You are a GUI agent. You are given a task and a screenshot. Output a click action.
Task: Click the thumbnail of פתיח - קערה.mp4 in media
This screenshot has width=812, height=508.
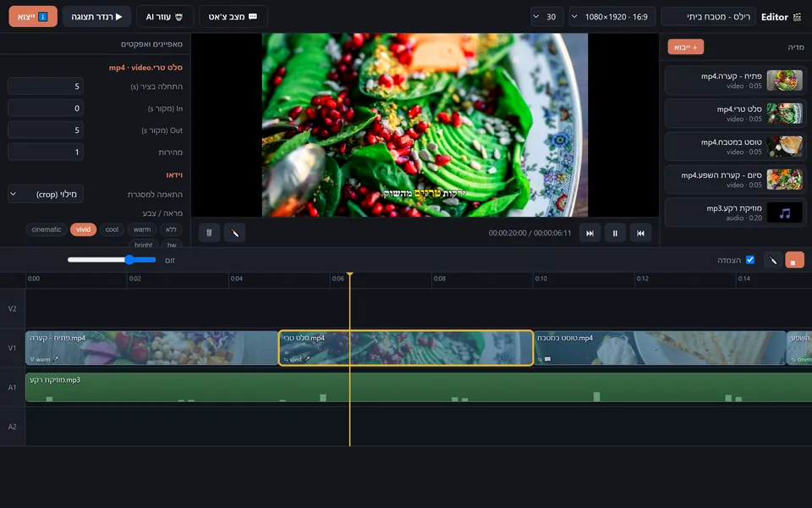click(x=785, y=80)
